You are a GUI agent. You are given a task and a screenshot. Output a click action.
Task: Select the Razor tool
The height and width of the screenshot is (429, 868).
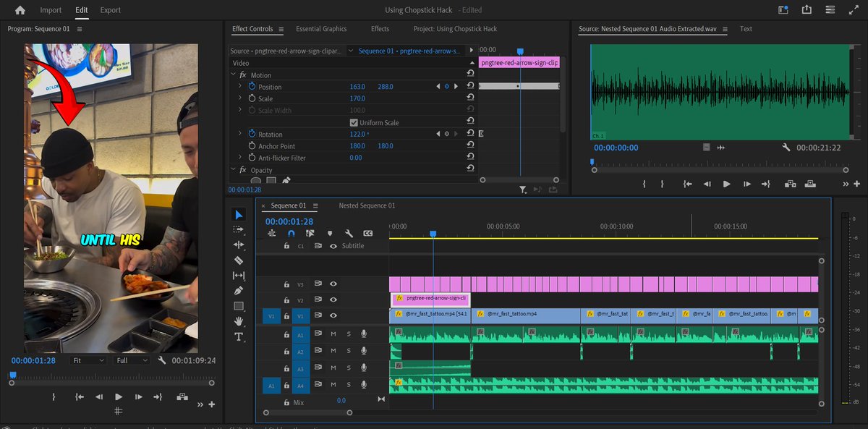[239, 260]
